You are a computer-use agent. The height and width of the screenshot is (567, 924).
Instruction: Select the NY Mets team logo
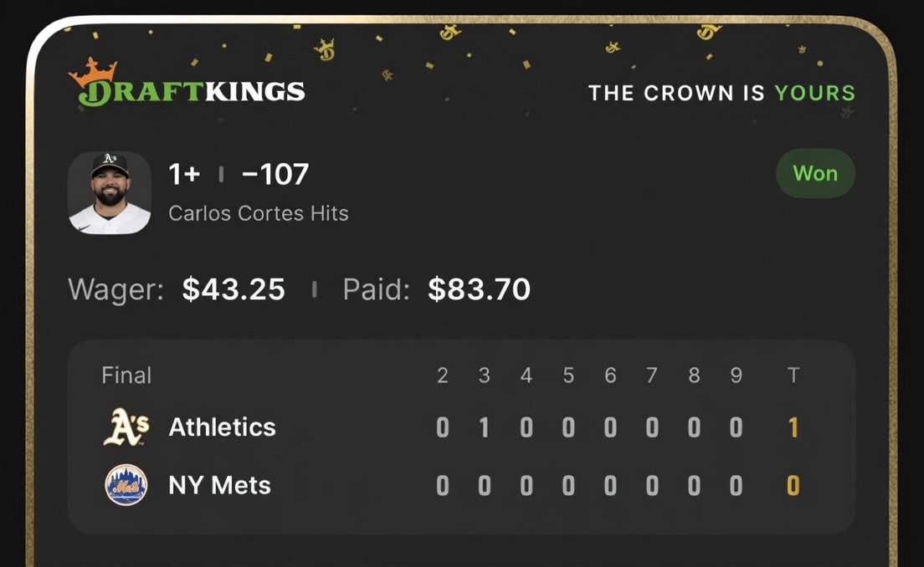[124, 485]
